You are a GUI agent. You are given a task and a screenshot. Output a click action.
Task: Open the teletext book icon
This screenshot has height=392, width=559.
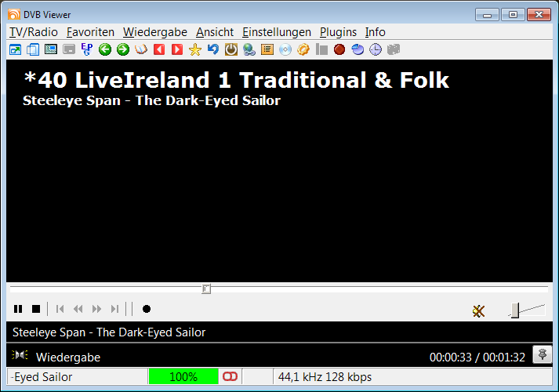pyautogui.click(x=141, y=49)
